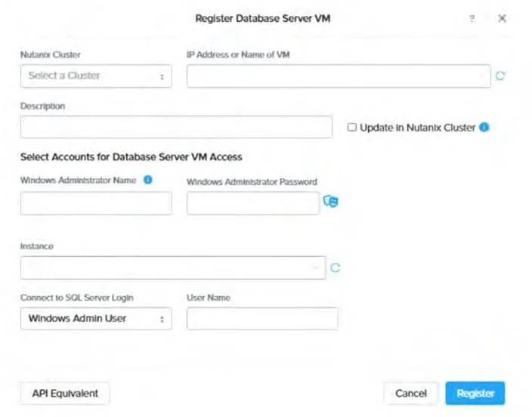This screenshot has width=532, height=417.
Task: Show info for Windows Administrator Name
Action: pos(148,180)
